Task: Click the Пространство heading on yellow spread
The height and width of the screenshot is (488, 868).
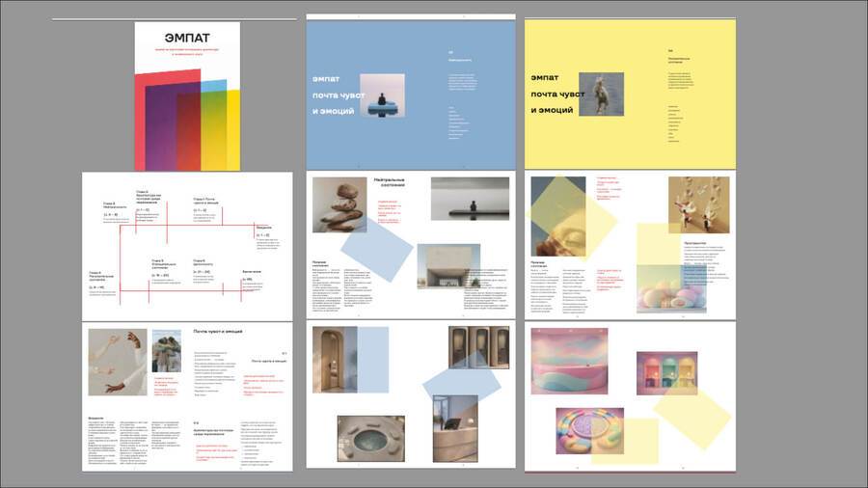Action: tap(694, 243)
